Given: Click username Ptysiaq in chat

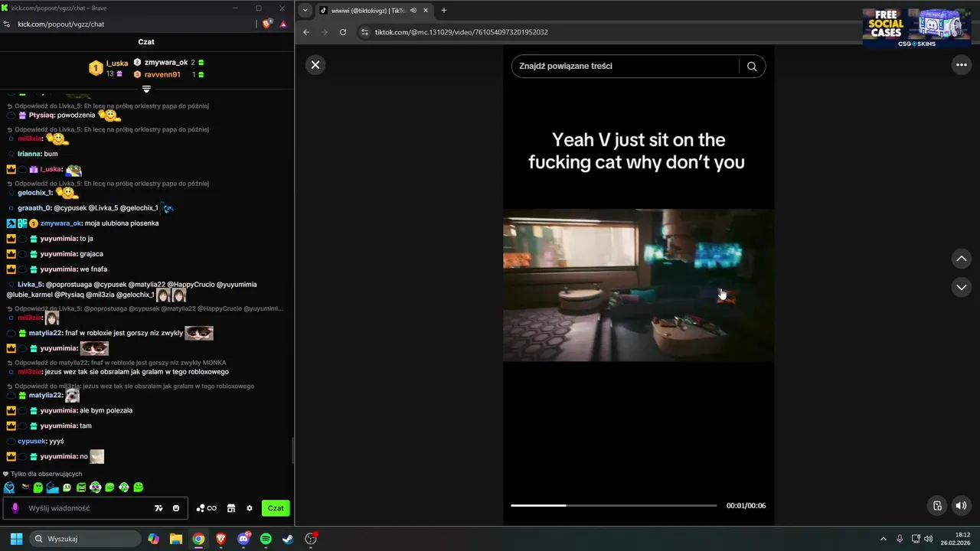Looking at the screenshot, I should tap(41, 115).
